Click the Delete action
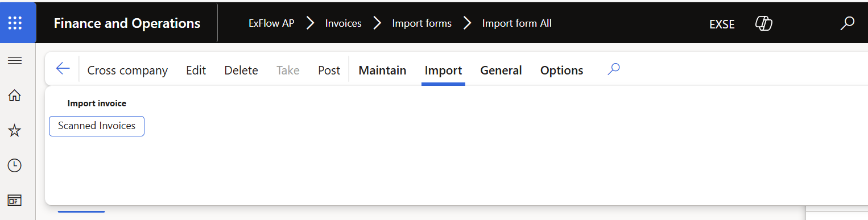This screenshot has width=868, height=220. (x=241, y=70)
